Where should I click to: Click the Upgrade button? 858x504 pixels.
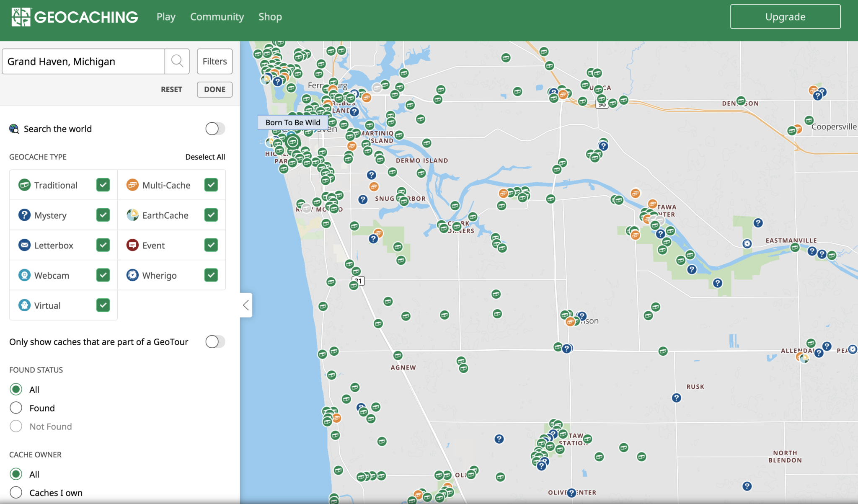(x=785, y=17)
